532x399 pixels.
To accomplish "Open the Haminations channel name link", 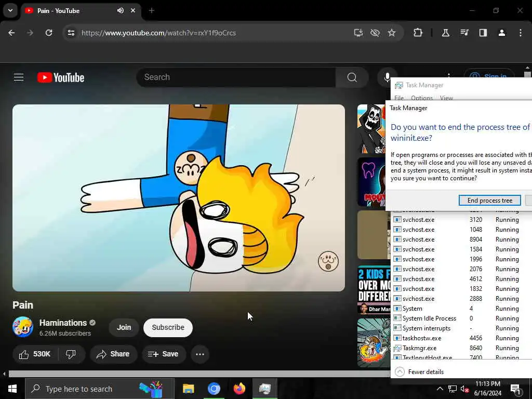I will [x=63, y=323].
